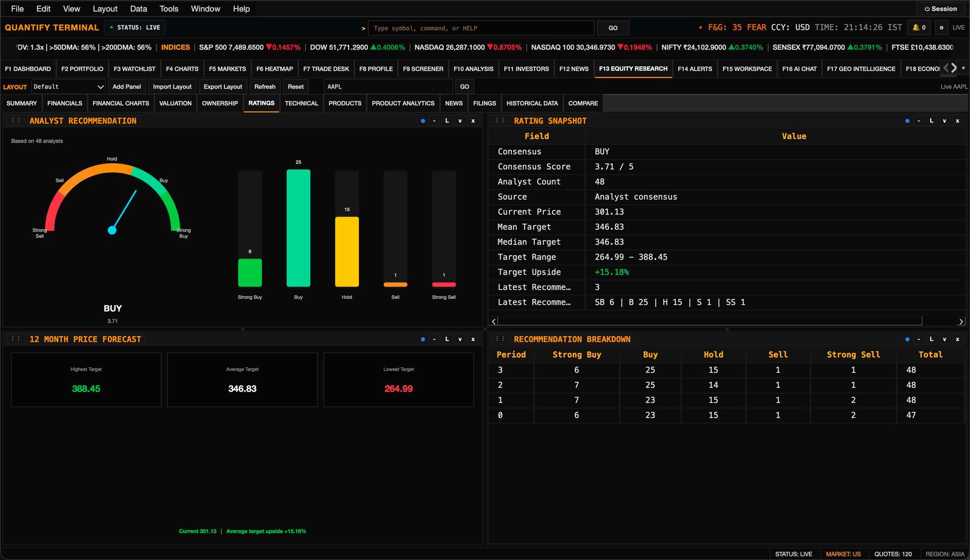The height and width of the screenshot is (560, 970).
Task: Click the STATUS: LIVE indicator badge
Action: 135,27
